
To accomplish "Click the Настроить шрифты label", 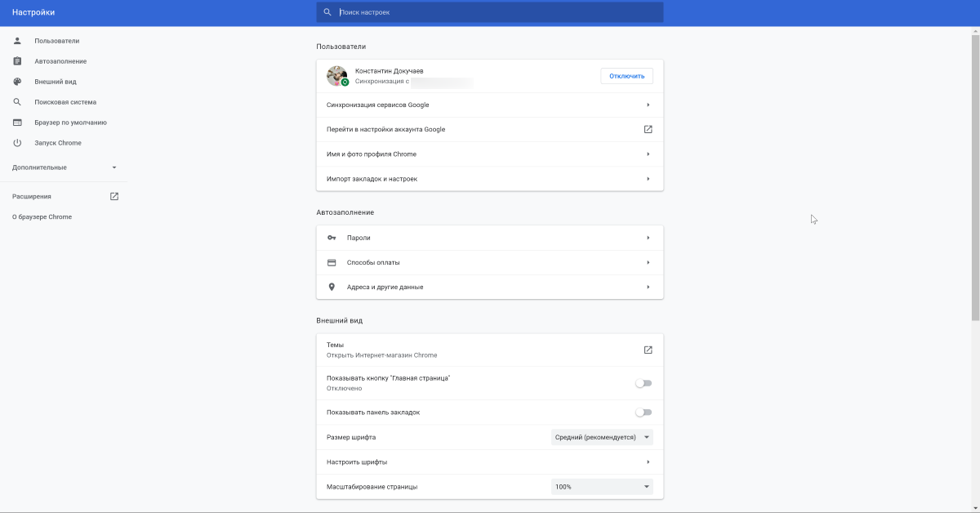I will (x=357, y=462).
